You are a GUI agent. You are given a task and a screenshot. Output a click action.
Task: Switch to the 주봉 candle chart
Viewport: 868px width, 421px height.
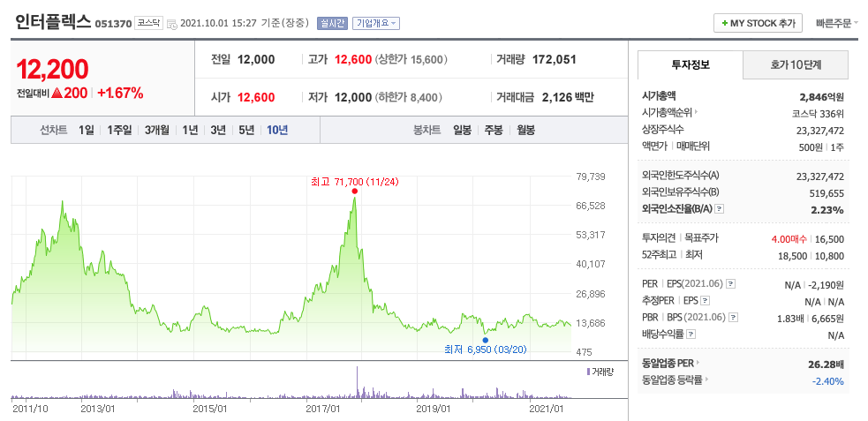(494, 131)
